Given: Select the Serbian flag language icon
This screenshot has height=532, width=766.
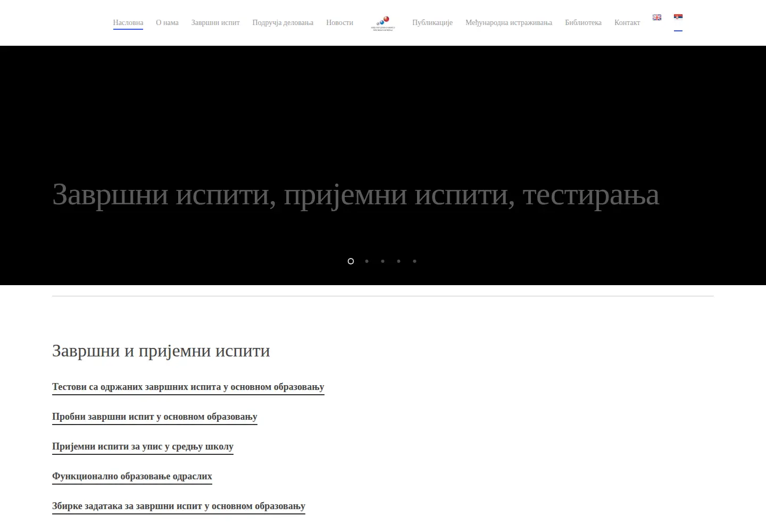Looking at the screenshot, I should [x=678, y=18].
